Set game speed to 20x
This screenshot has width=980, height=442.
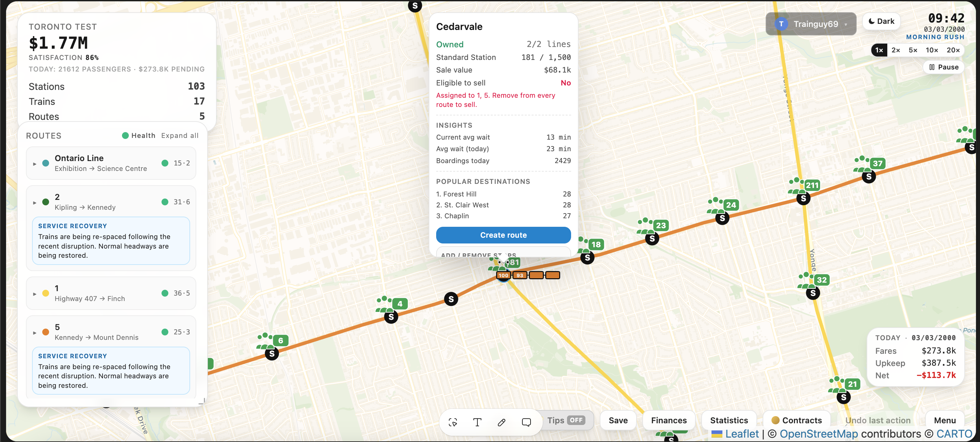953,50
